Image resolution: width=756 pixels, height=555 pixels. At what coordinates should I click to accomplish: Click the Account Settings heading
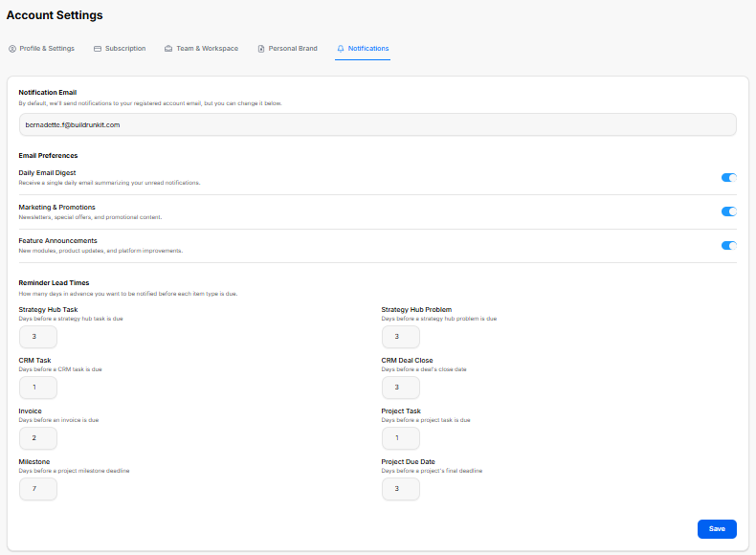click(55, 15)
